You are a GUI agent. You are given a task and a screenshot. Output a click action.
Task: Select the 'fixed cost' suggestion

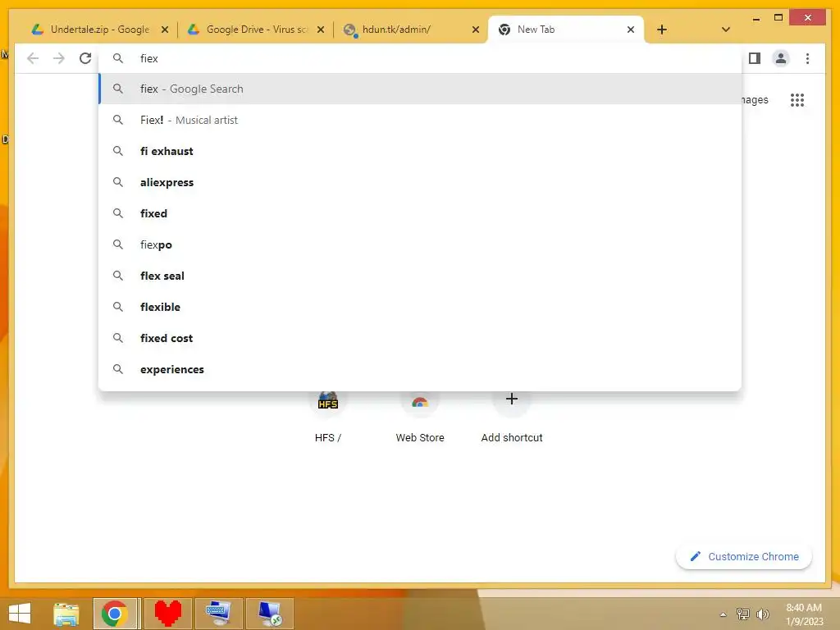[420, 338]
